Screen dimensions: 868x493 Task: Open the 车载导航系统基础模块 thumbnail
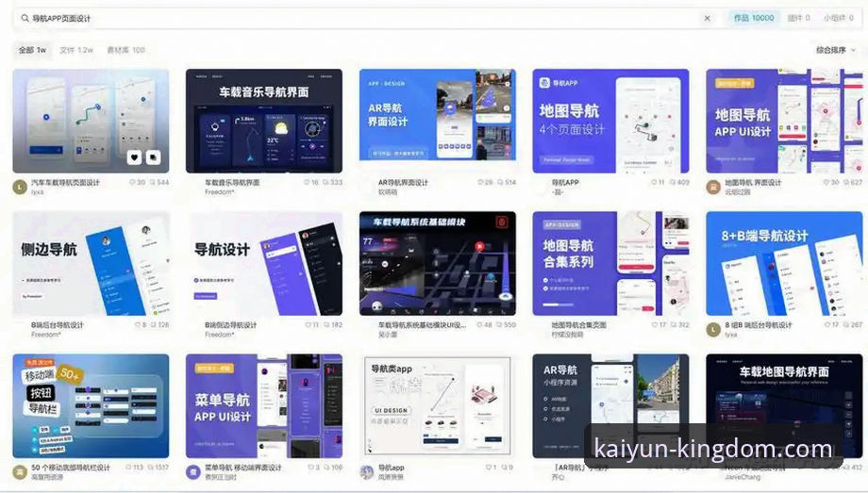pos(438,263)
